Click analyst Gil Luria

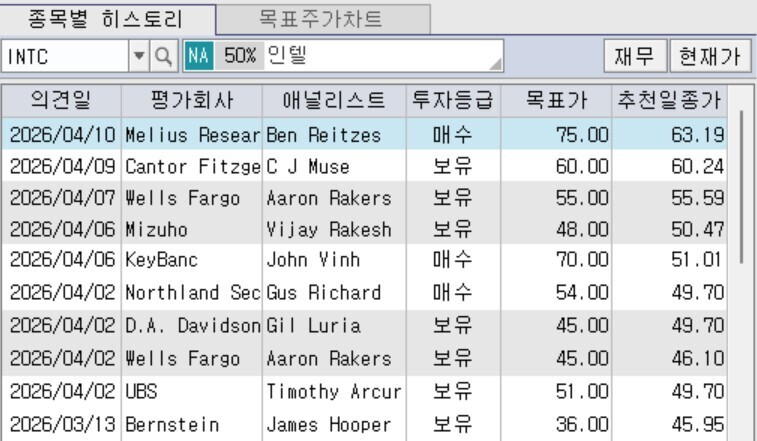[313, 326]
